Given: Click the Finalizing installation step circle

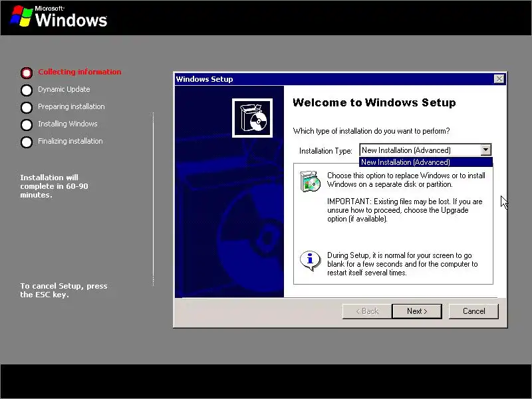Looking at the screenshot, I should (x=27, y=142).
